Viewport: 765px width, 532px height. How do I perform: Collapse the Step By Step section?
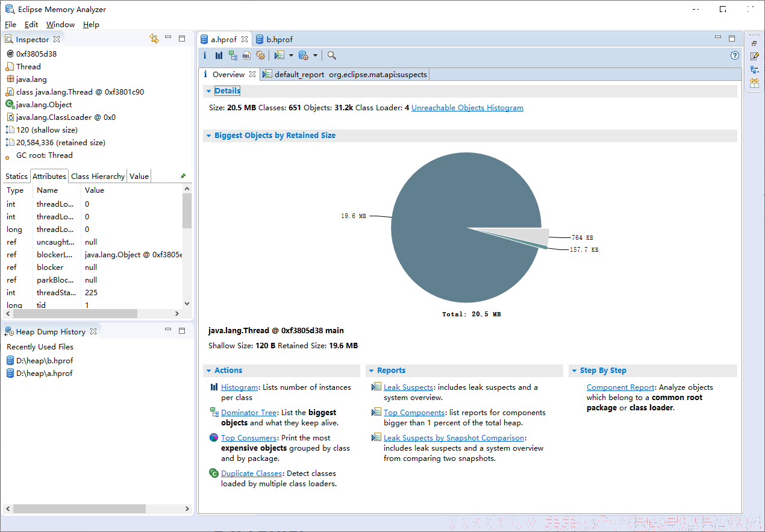[574, 371]
